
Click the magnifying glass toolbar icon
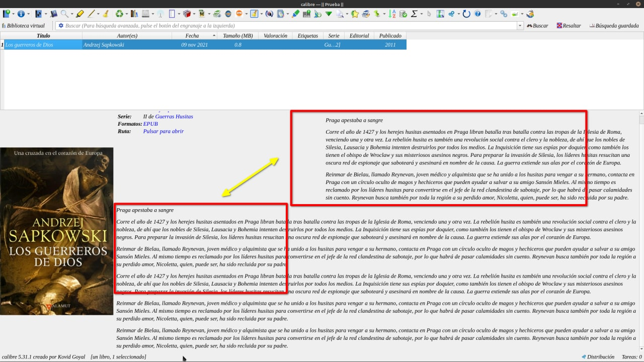click(x=64, y=14)
